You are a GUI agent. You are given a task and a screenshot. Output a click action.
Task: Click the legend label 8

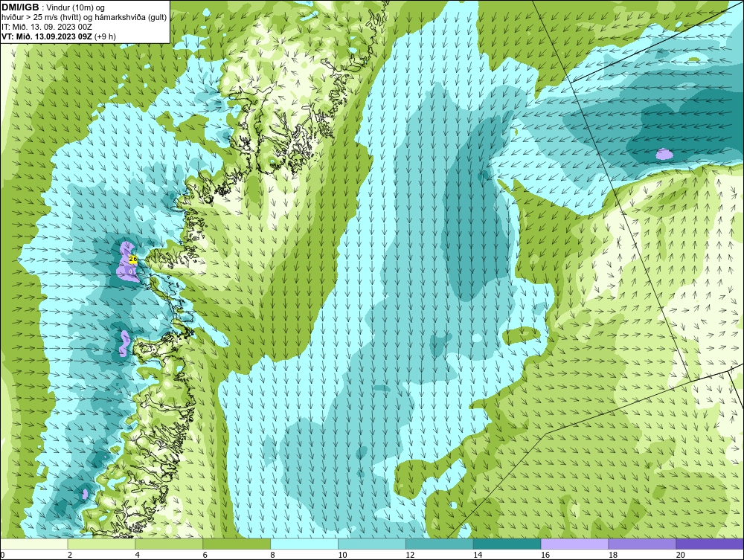click(273, 555)
